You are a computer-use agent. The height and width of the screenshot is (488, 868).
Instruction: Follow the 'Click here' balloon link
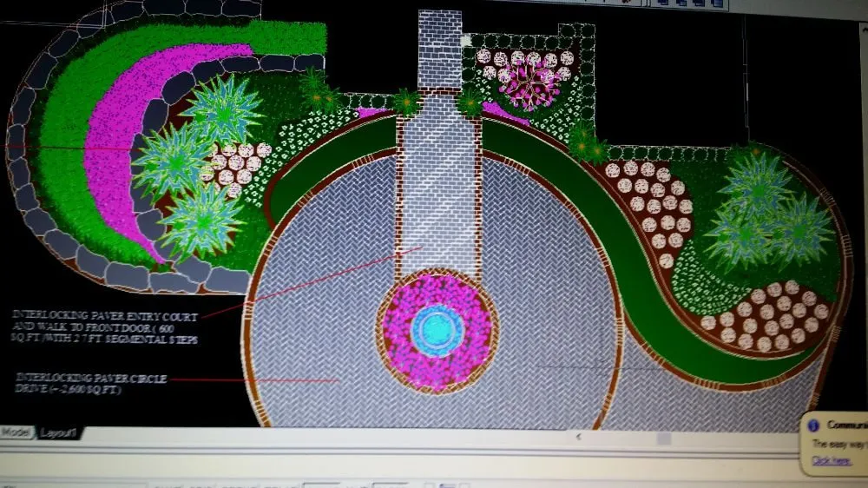tap(831, 460)
